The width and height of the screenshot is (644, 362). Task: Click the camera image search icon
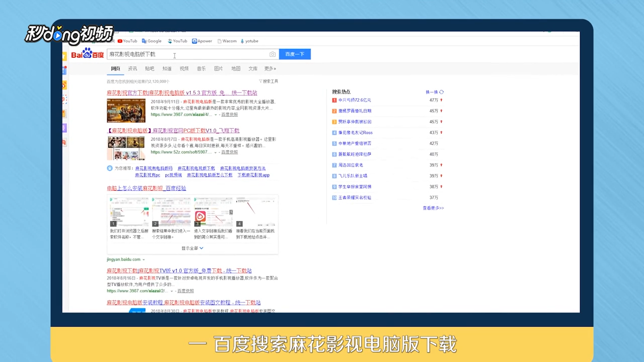click(272, 54)
